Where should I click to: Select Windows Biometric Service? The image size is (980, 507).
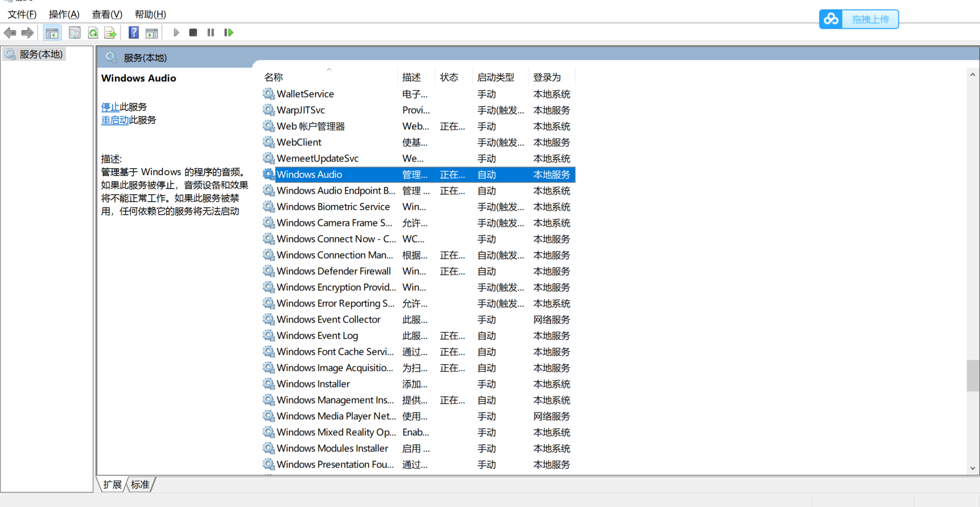pos(418,206)
